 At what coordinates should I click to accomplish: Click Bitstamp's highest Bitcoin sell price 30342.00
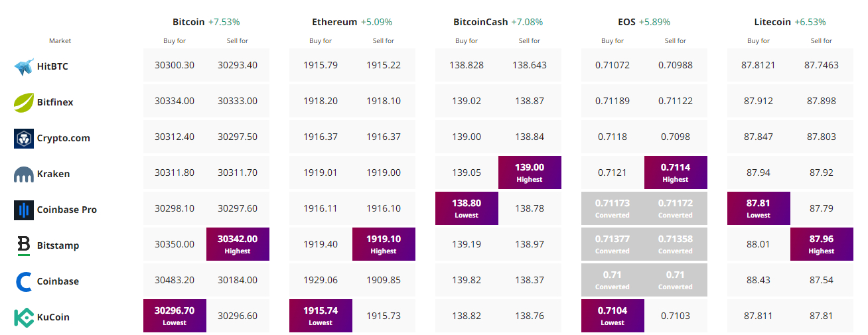[x=238, y=243]
